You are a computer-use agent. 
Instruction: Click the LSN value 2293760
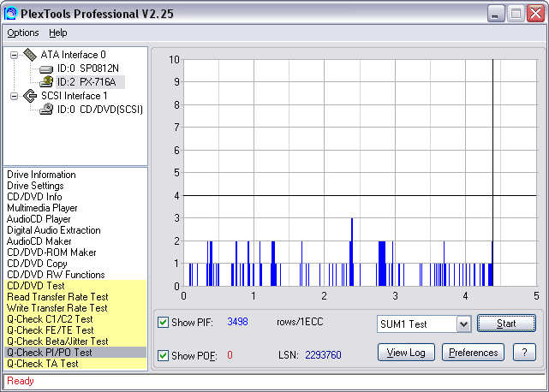click(323, 355)
